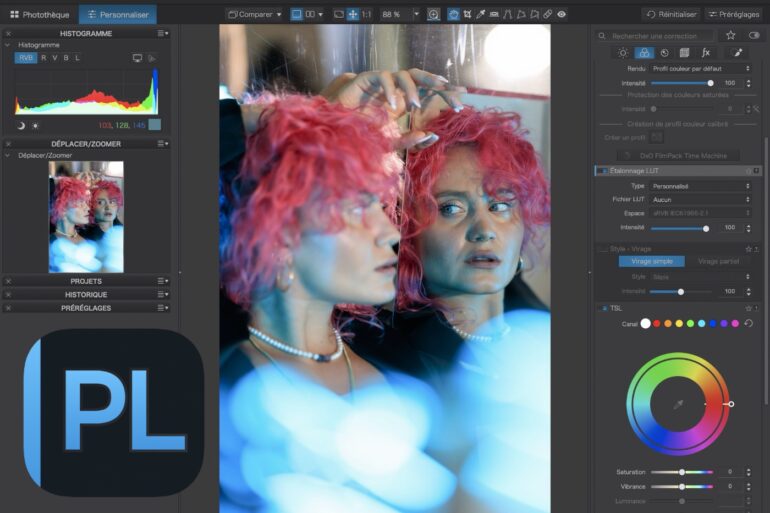
Task: Select the white balance eyedropper tool
Action: (482, 15)
